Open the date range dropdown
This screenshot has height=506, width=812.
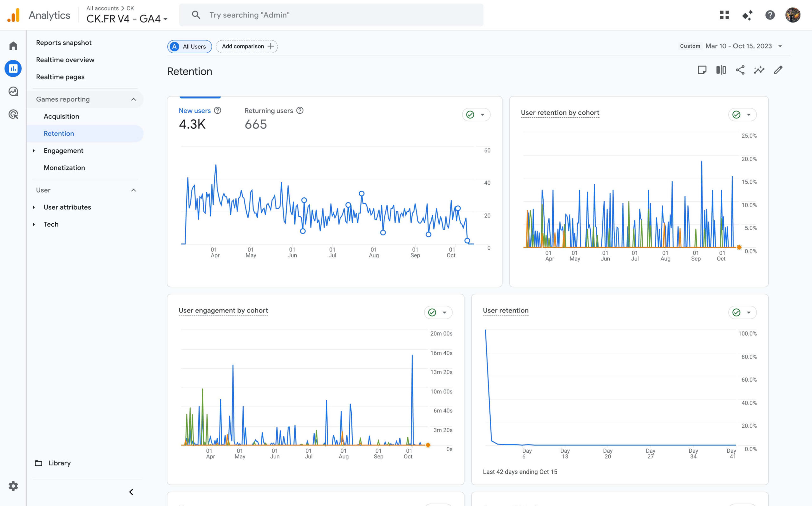(x=738, y=46)
